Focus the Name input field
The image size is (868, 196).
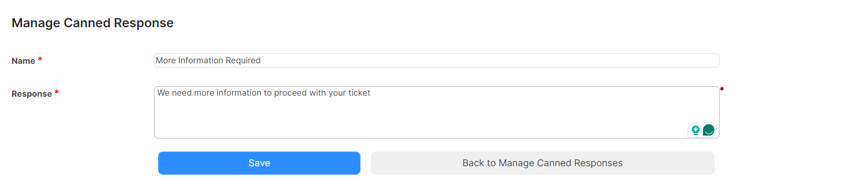pos(437,60)
